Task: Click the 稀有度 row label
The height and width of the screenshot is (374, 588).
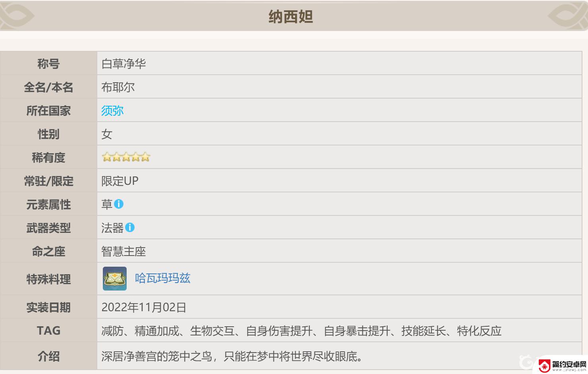Action: coord(48,157)
